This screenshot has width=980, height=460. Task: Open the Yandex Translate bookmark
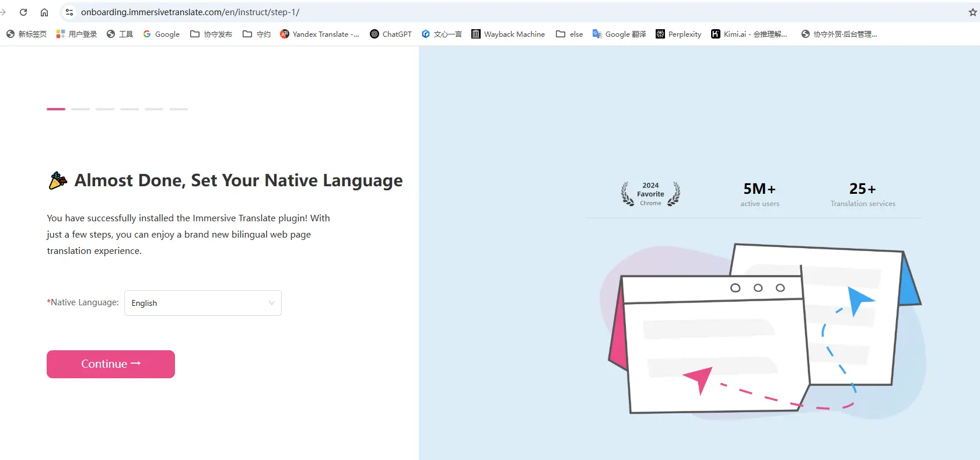(320, 34)
